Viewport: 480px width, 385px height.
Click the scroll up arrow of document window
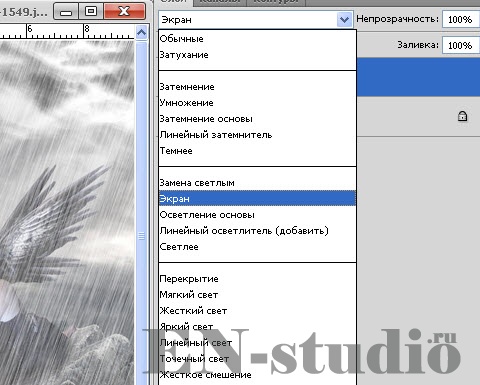(x=141, y=33)
